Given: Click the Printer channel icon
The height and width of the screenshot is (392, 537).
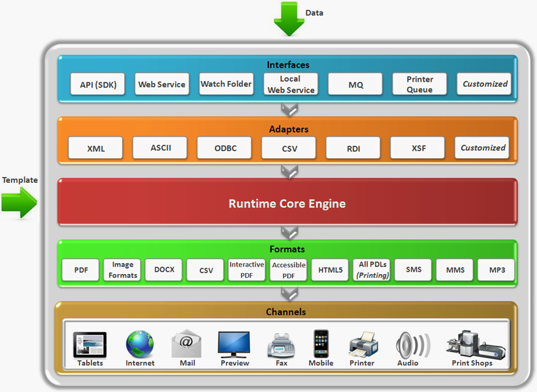Looking at the screenshot, I should (363, 345).
